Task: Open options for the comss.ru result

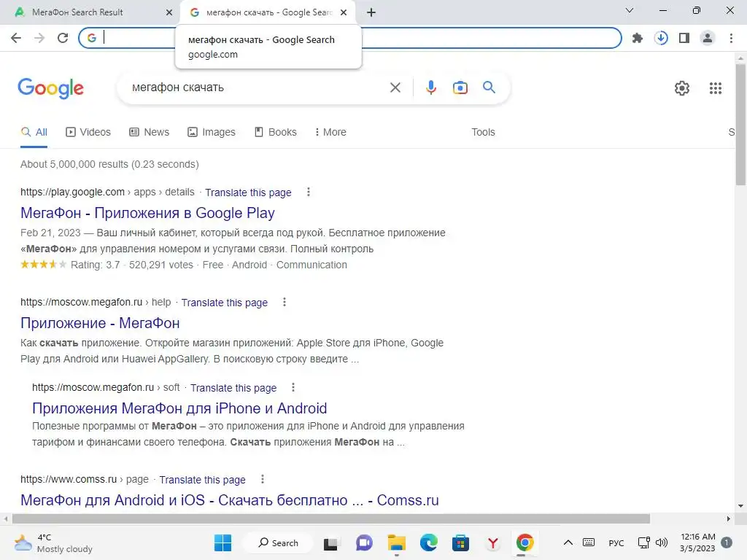Action: (262, 479)
